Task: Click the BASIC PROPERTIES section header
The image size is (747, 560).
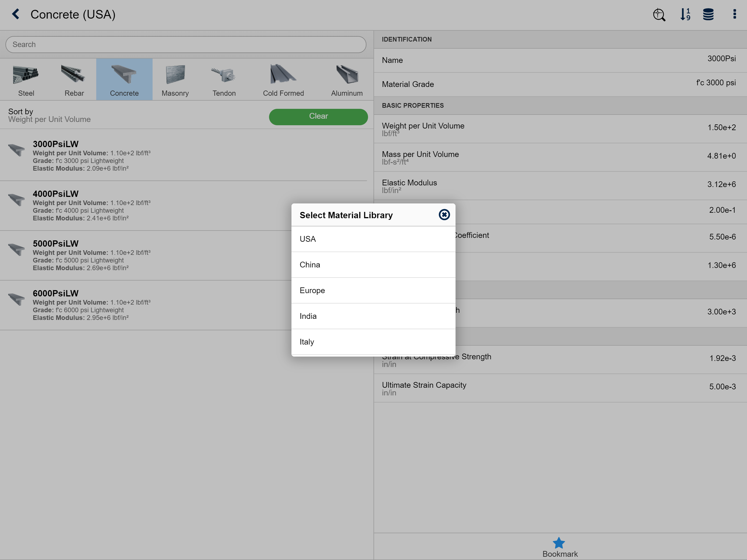Action: point(560,106)
